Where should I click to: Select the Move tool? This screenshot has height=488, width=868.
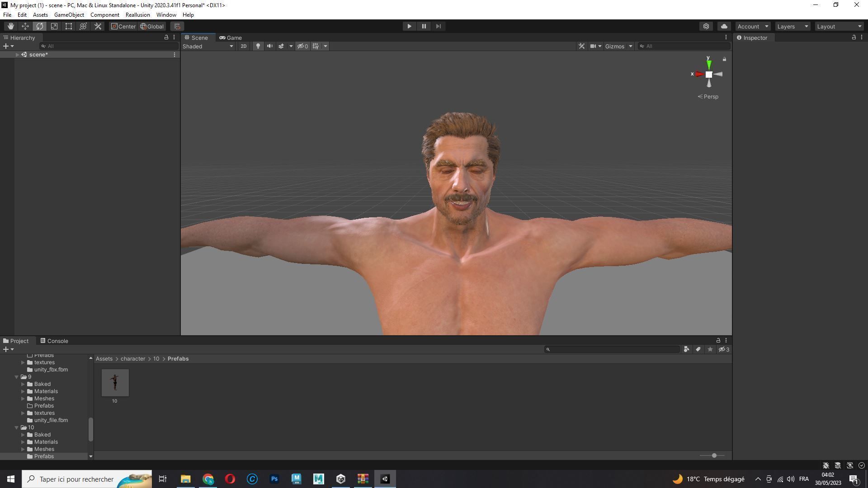25,26
